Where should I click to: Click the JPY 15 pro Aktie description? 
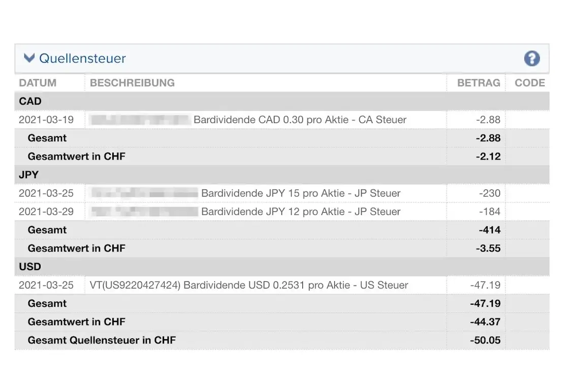tap(301, 193)
